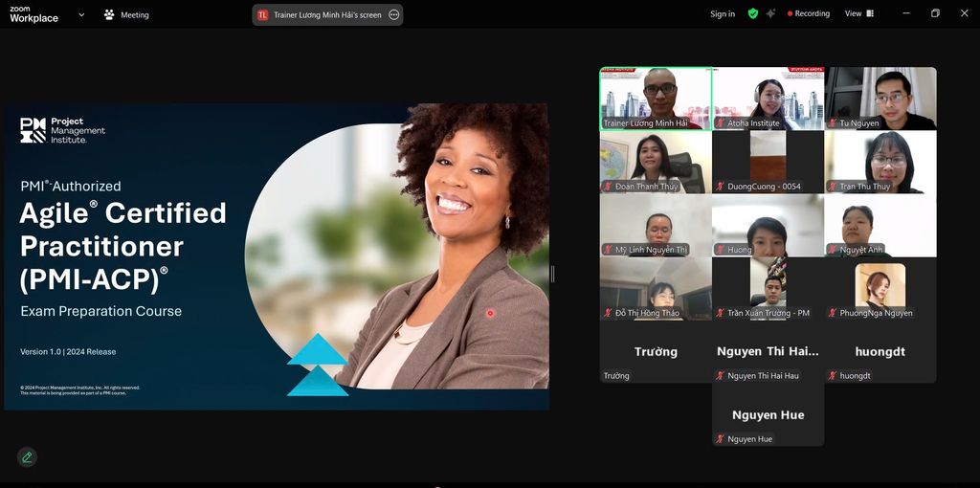Click the muted mic icon for Nguyen Hue

click(x=720, y=439)
